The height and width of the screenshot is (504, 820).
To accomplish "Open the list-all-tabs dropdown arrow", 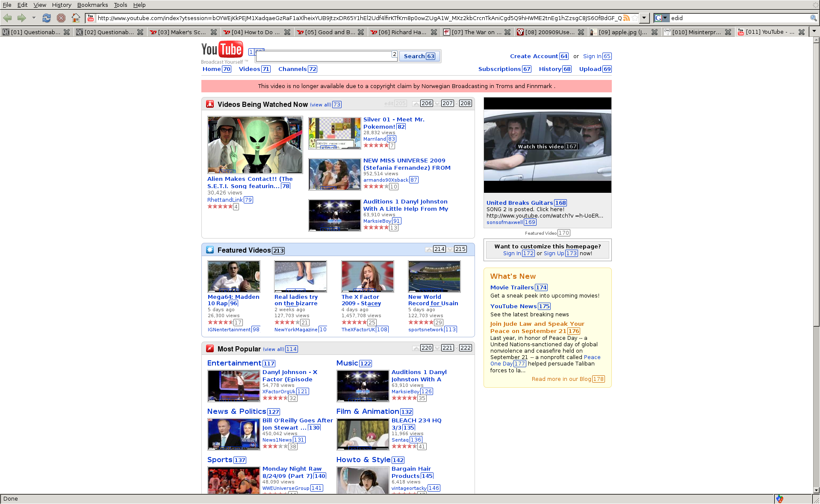I will pyautogui.click(x=814, y=31).
